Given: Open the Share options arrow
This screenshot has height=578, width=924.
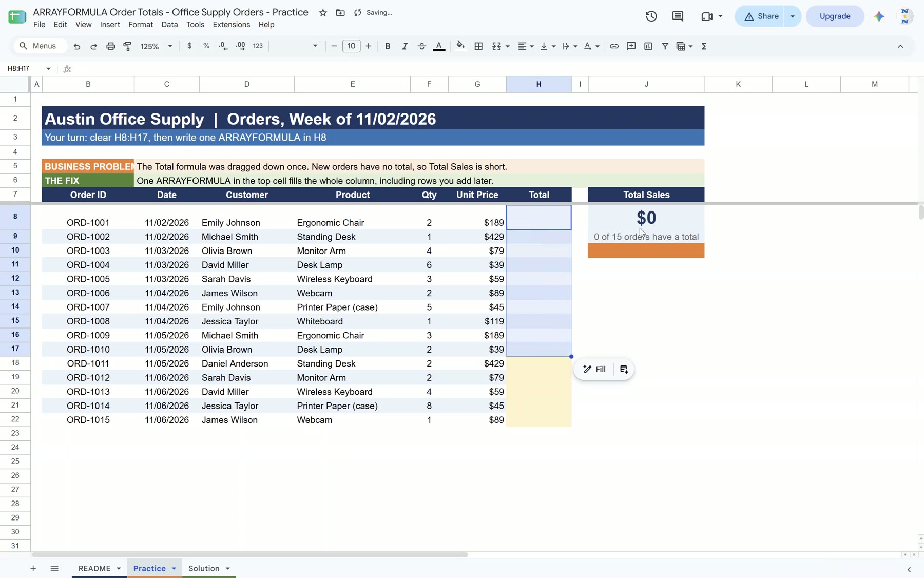Looking at the screenshot, I should pyautogui.click(x=793, y=16).
